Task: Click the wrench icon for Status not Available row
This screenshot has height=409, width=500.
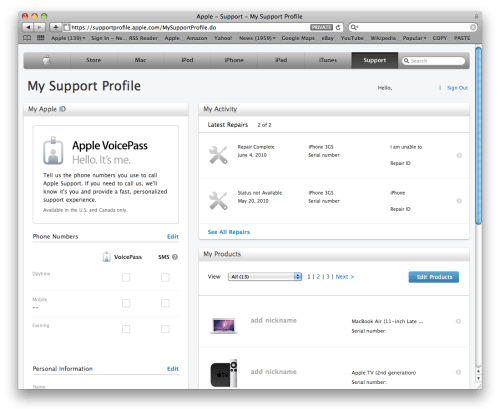Action: (218, 201)
